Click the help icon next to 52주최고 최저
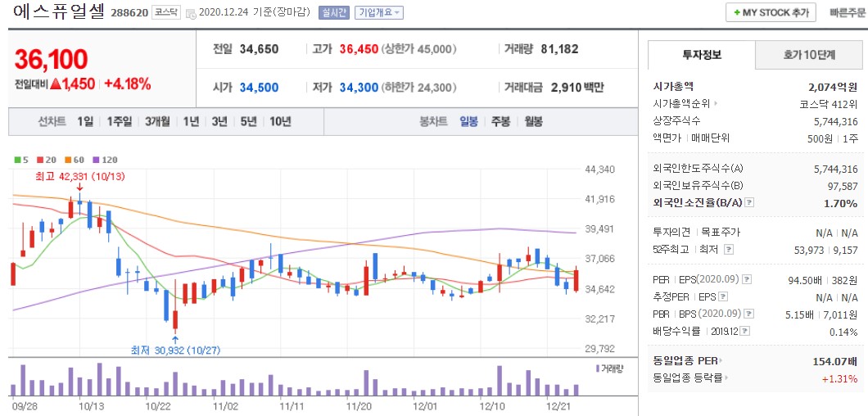 point(729,249)
